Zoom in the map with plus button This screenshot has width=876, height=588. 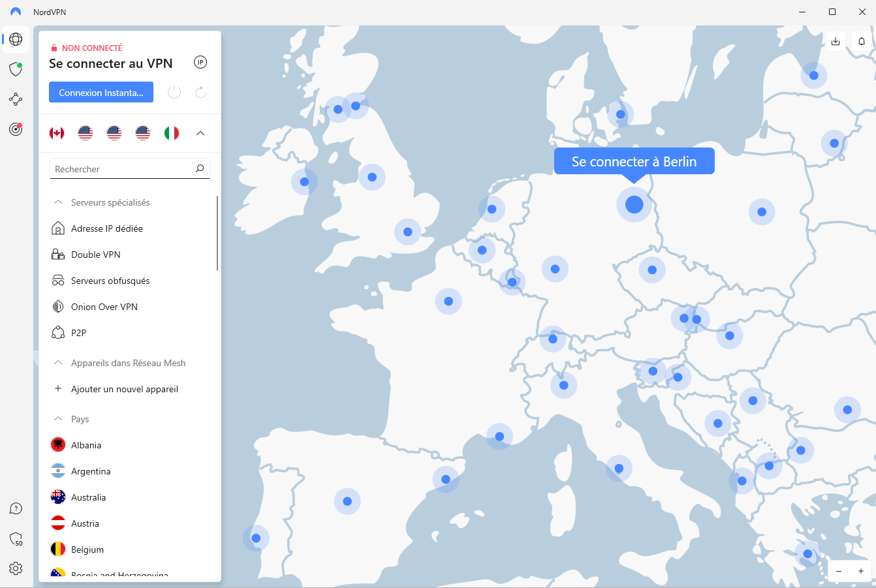coord(861,571)
